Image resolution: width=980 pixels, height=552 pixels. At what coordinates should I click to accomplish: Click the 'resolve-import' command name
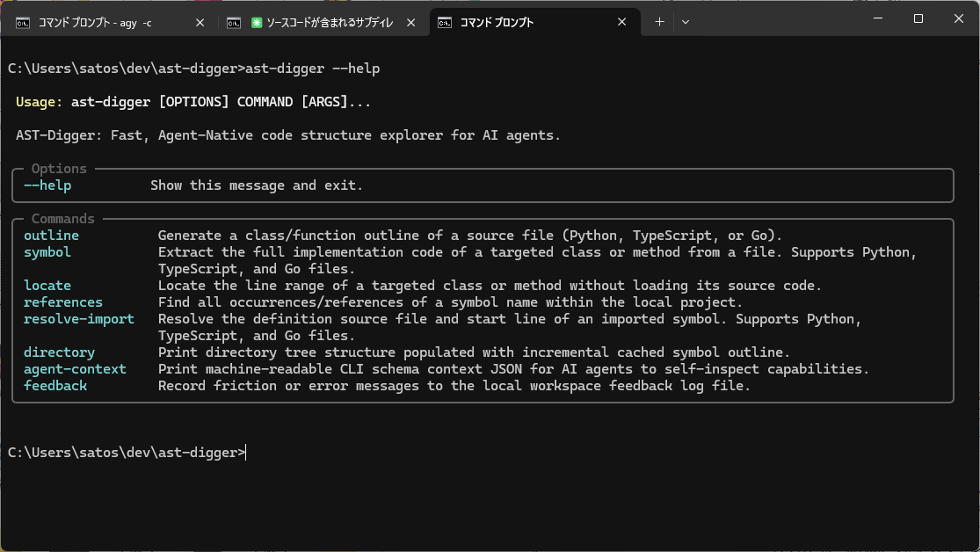pos(79,319)
